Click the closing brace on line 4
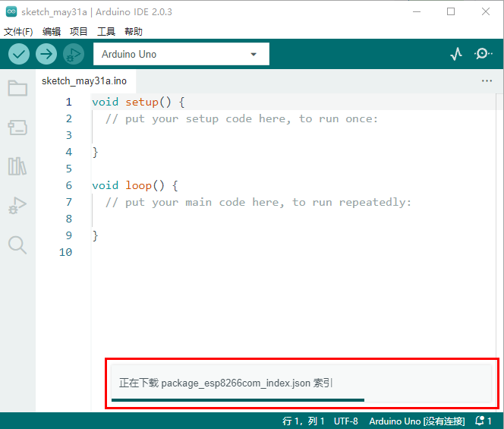Image resolution: width=504 pixels, height=429 pixels. coord(95,152)
